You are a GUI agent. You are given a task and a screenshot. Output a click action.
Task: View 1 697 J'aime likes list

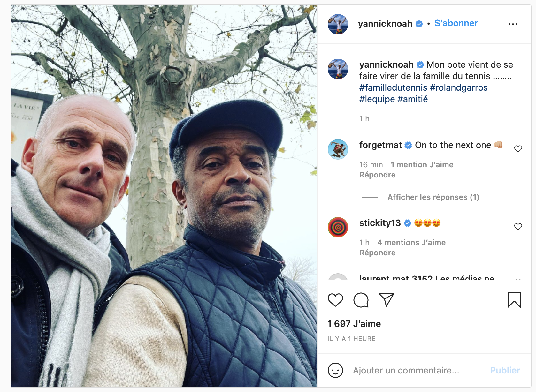354,324
